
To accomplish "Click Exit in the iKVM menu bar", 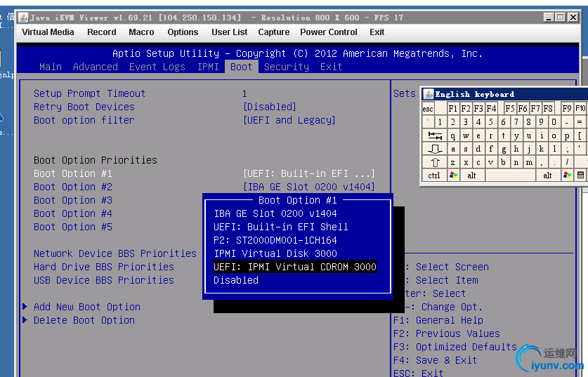I will coord(377,32).
